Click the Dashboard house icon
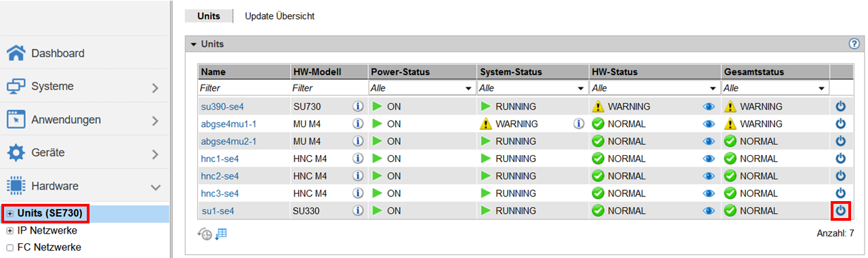 tap(16, 53)
